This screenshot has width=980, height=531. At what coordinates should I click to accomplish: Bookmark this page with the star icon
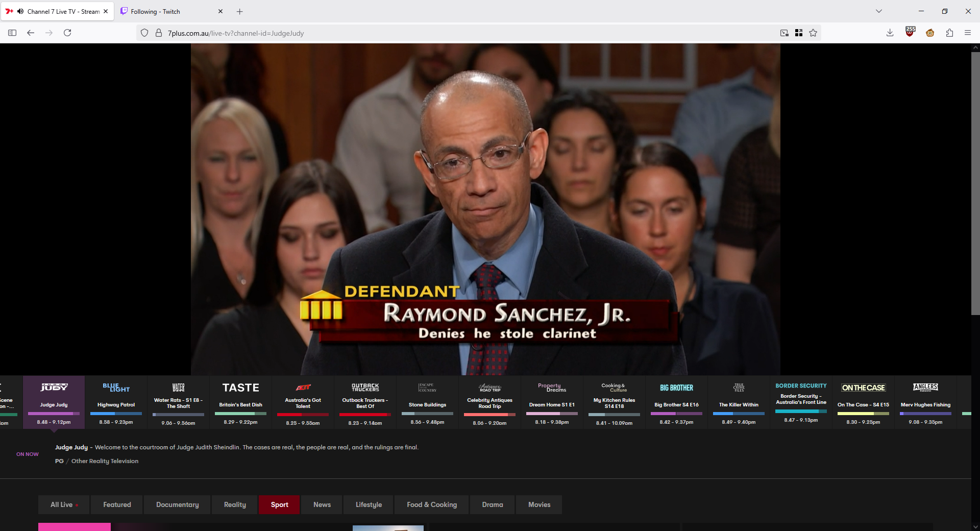click(813, 33)
